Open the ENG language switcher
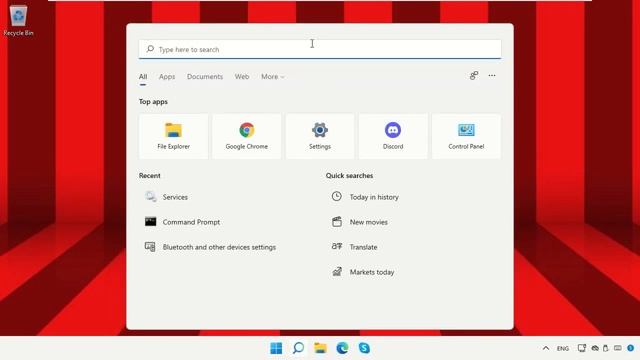This screenshot has width=640, height=360. point(563,349)
